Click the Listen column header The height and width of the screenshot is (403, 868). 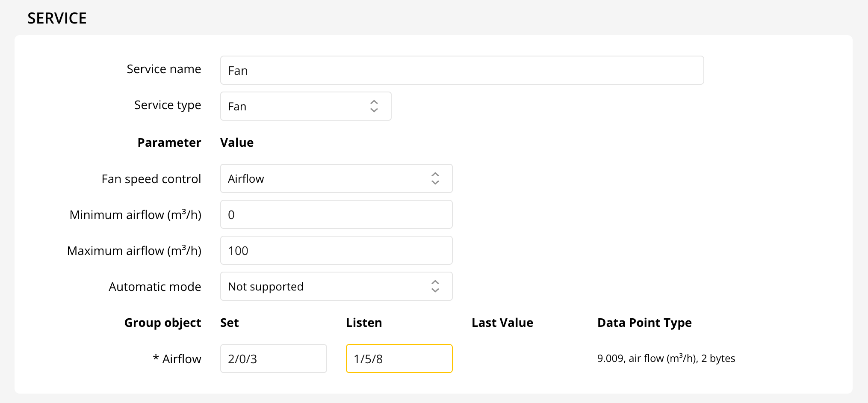pos(364,323)
